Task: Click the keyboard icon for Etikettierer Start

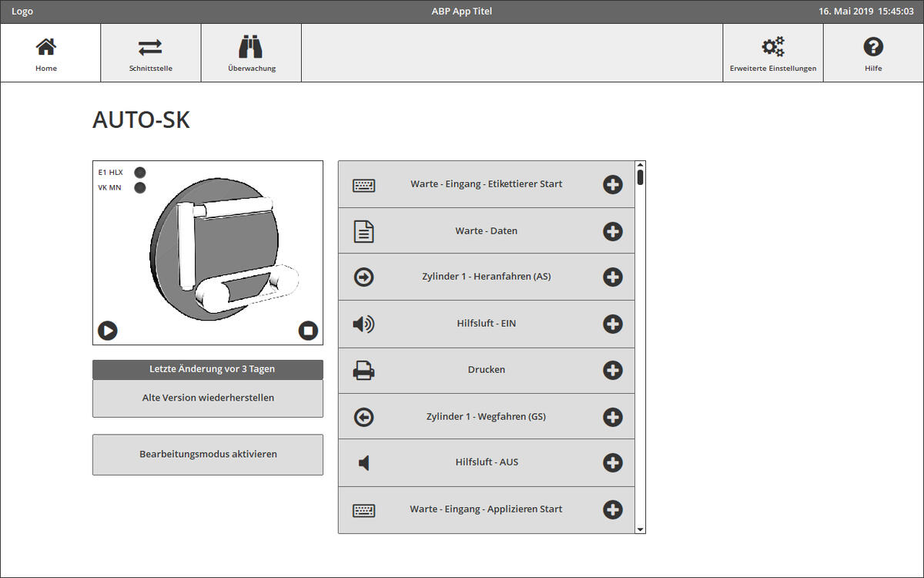Action: pos(364,185)
